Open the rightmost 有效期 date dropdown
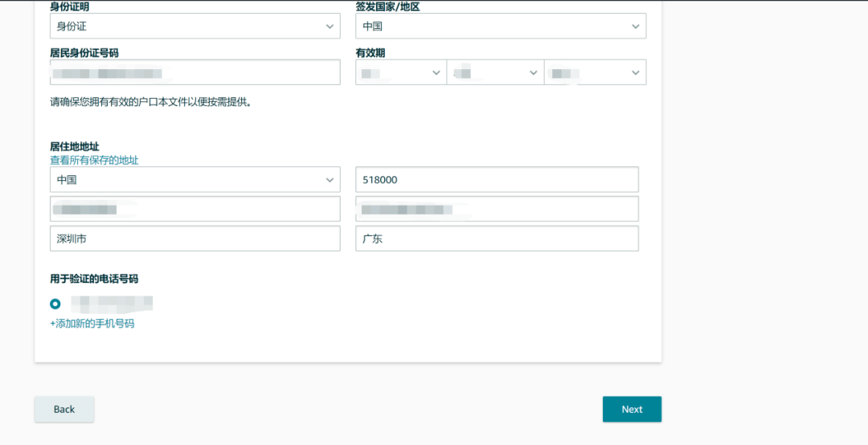868x445 pixels. click(x=595, y=72)
